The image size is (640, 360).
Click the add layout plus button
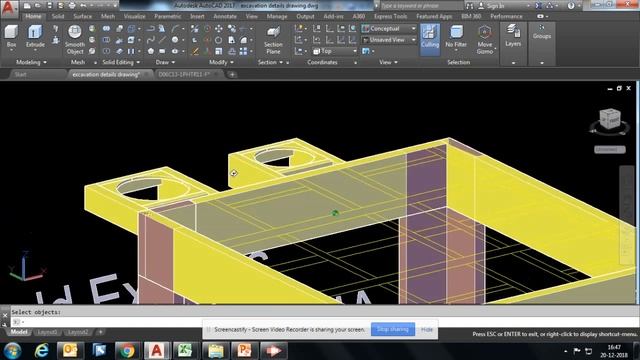[x=100, y=332]
